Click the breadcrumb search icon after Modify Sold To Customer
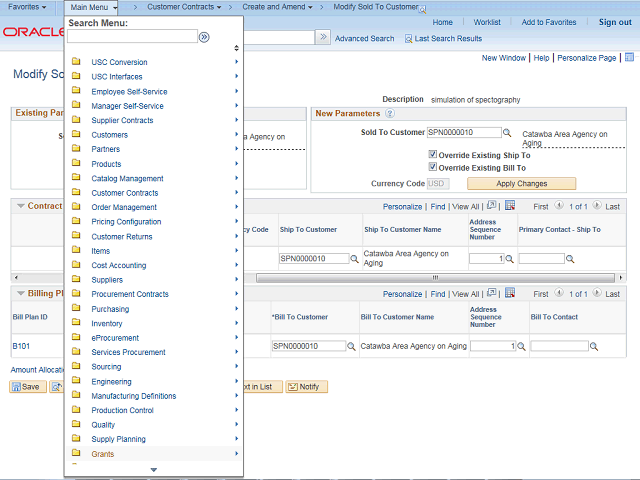The image size is (640, 480). point(422,9)
